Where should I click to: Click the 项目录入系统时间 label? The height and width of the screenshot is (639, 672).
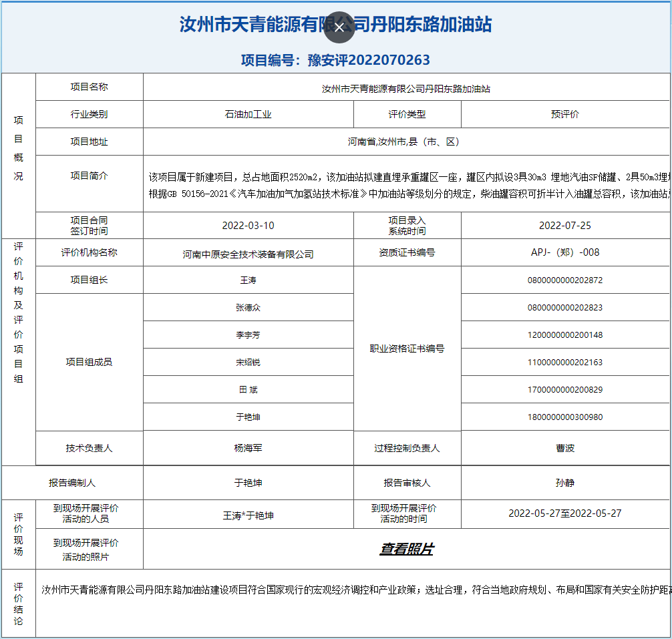(x=407, y=226)
